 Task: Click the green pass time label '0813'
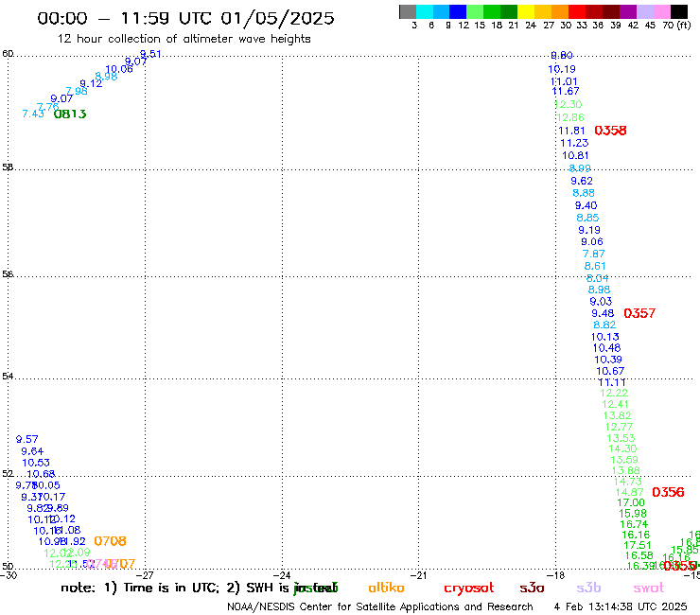(70, 114)
